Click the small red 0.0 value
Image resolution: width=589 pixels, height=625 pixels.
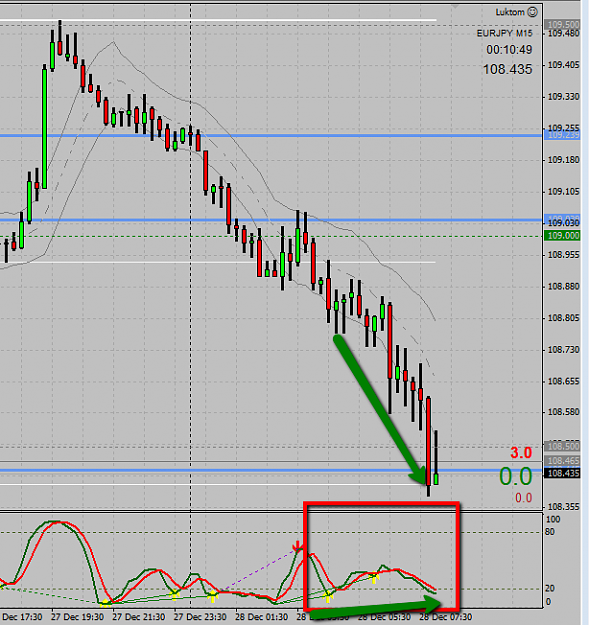coord(524,498)
